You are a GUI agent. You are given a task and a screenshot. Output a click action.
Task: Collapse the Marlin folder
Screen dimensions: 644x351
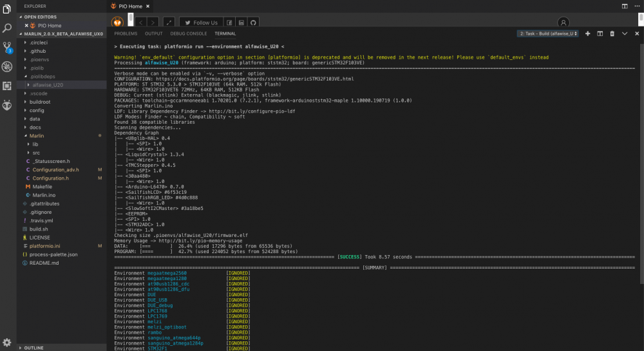click(x=35, y=136)
